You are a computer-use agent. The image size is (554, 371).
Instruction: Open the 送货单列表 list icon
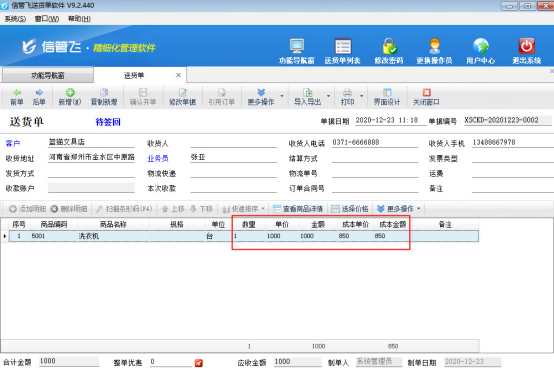tap(343, 46)
